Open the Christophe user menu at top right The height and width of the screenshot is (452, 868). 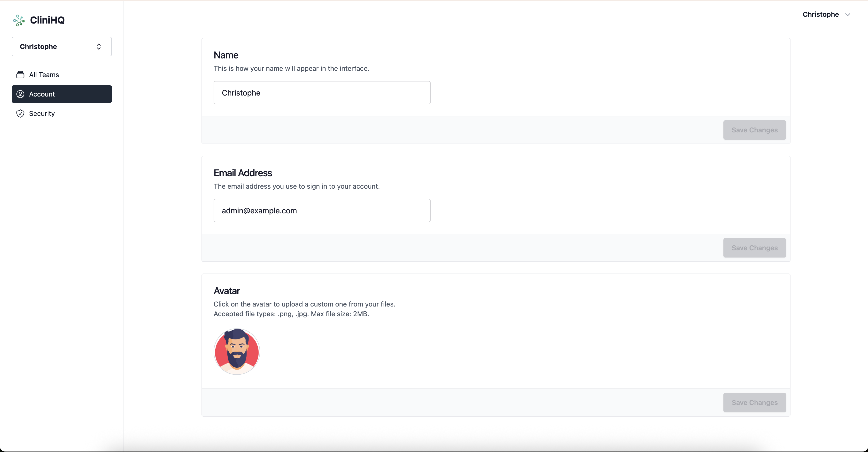[821, 15]
